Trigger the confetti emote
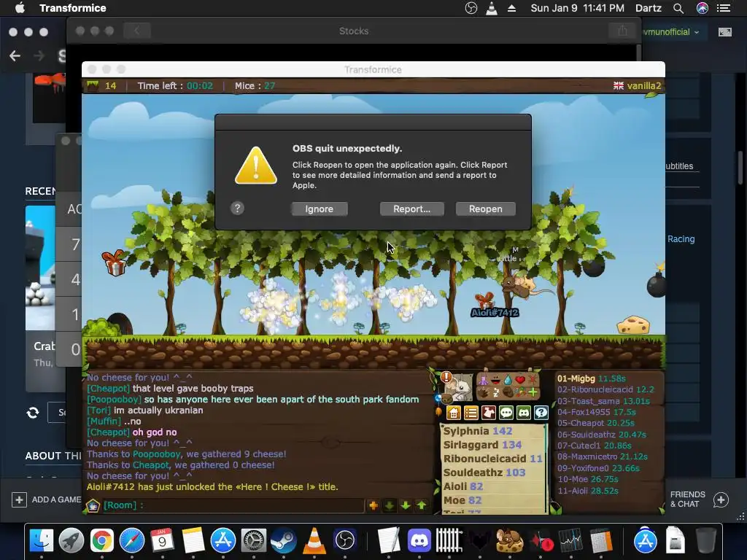The image size is (747, 560). (520, 392)
